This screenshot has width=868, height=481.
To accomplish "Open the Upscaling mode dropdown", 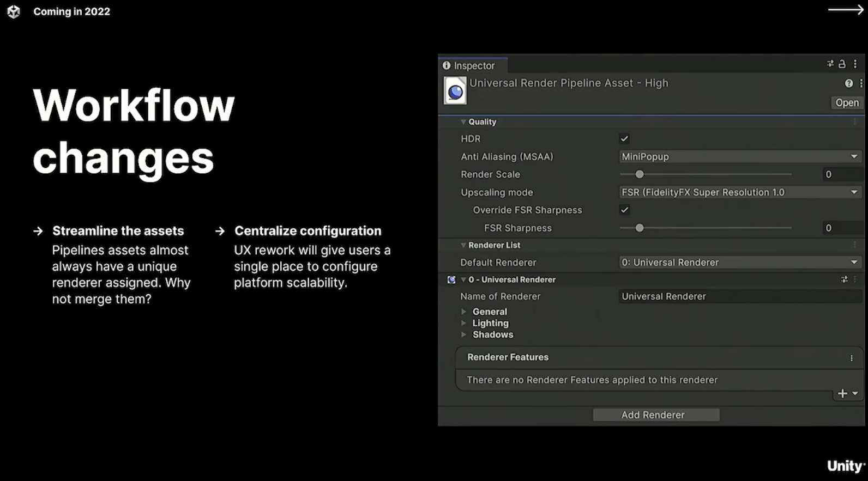I will point(740,192).
